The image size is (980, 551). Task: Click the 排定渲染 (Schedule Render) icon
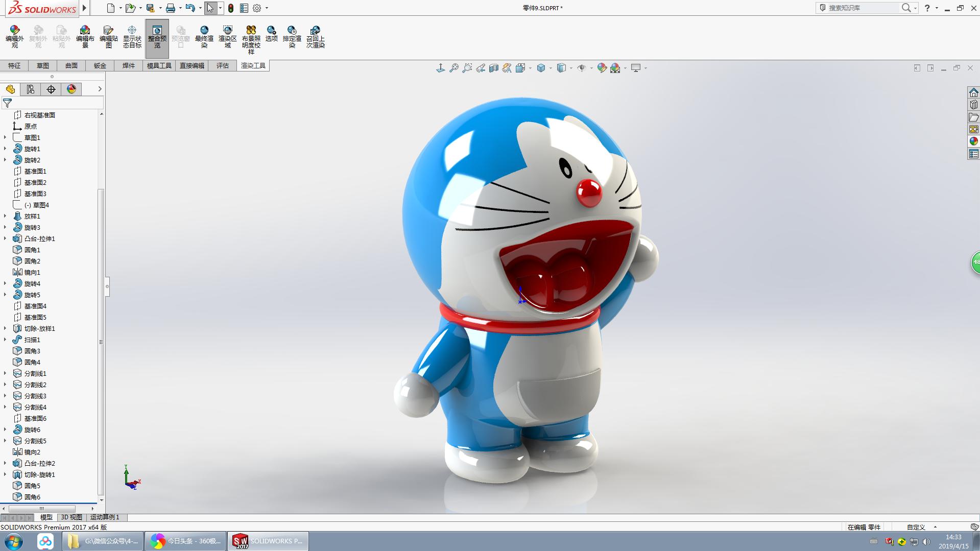(292, 36)
